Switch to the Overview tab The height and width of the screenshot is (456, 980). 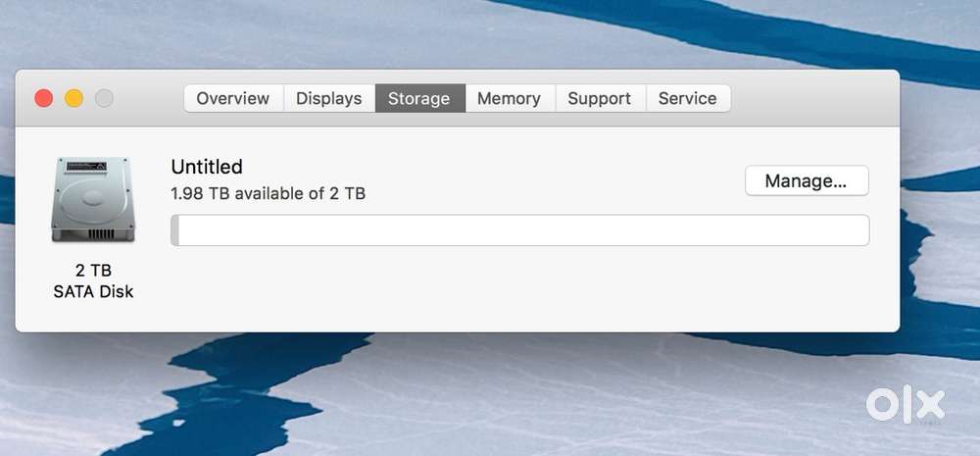[x=233, y=98]
